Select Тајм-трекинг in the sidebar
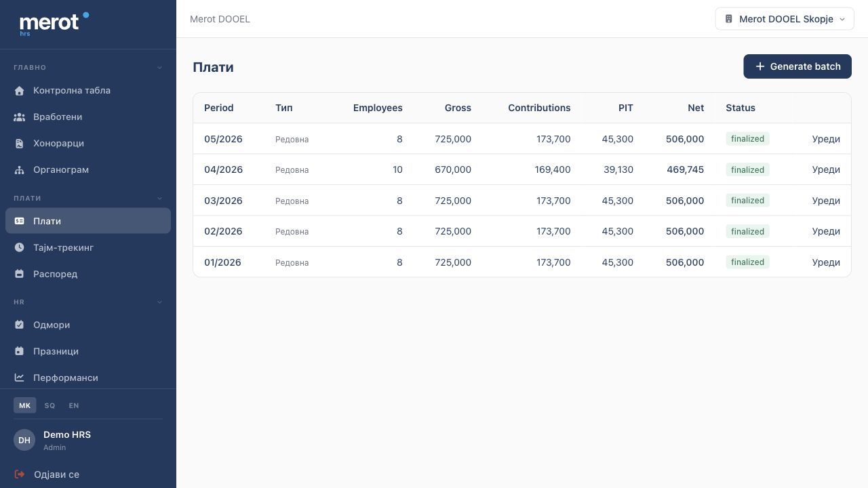Viewport: 868px width, 488px height. click(x=88, y=248)
